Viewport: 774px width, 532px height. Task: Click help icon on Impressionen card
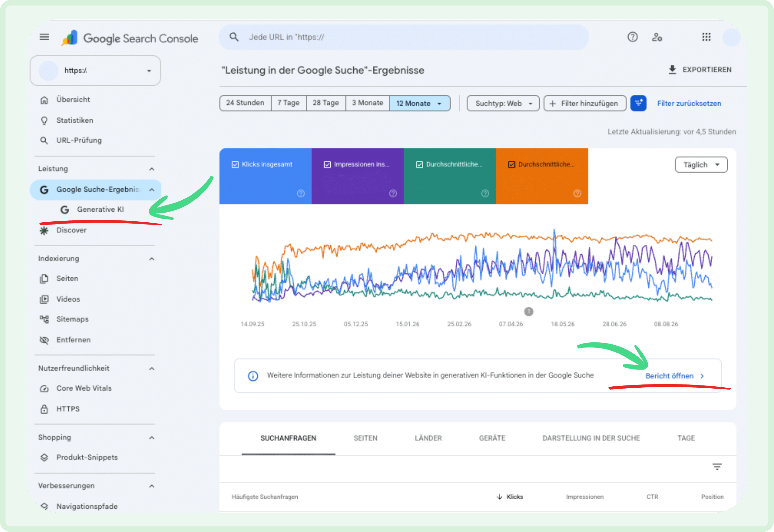click(393, 193)
